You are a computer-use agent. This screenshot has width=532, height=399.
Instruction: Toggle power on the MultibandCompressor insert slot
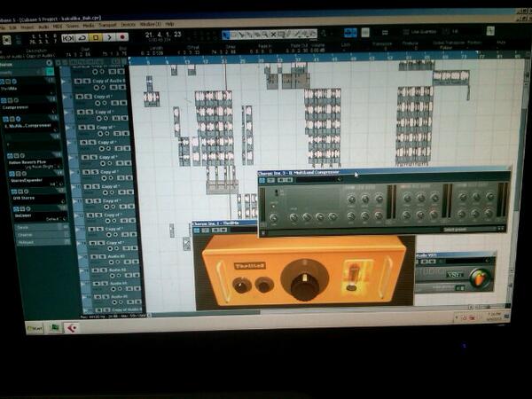coord(6,119)
